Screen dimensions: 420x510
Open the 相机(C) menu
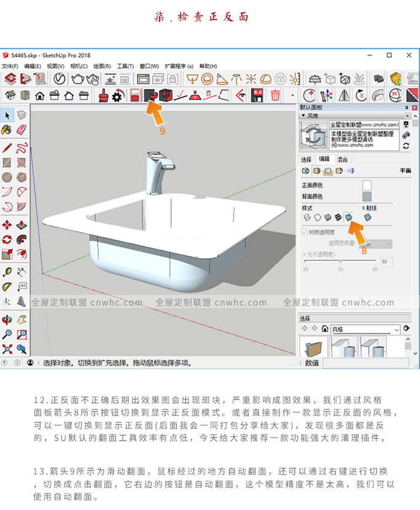point(79,66)
